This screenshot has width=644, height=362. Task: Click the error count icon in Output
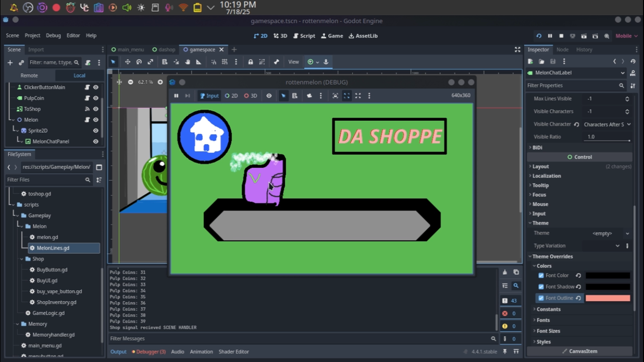505,313
